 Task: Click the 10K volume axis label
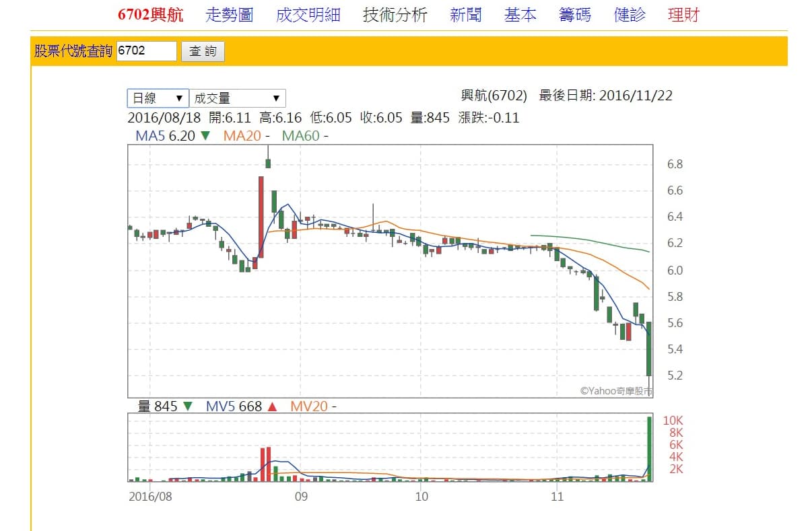tap(673, 421)
